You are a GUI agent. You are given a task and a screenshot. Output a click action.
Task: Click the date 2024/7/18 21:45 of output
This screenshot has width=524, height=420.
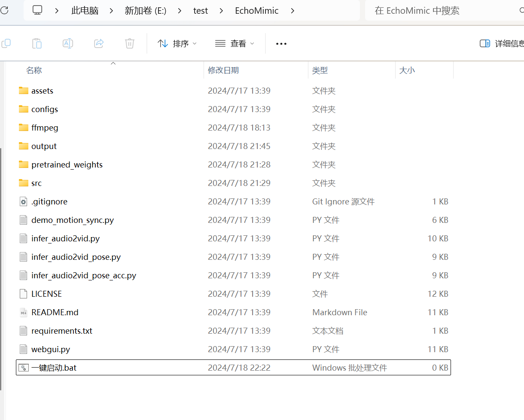click(x=239, y=146)
